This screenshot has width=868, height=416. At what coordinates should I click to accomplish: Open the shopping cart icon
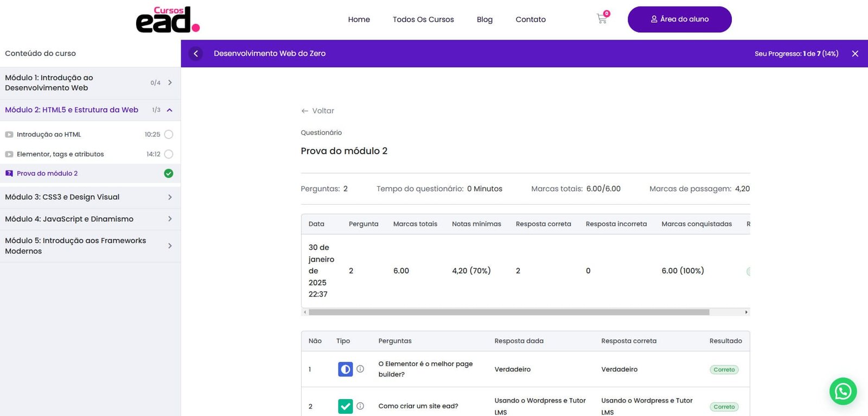(602, 19)
